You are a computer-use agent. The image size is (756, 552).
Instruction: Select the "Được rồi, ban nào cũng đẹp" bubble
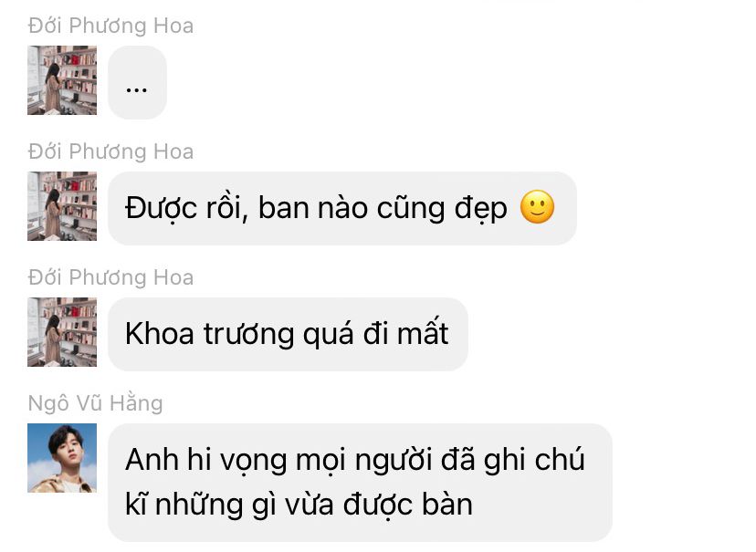pos(341,208)
